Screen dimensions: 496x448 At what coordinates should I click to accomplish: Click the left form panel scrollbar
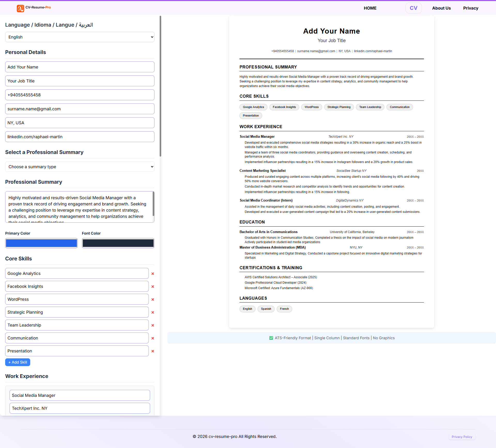pyautogui.click(x=160, y=86)
